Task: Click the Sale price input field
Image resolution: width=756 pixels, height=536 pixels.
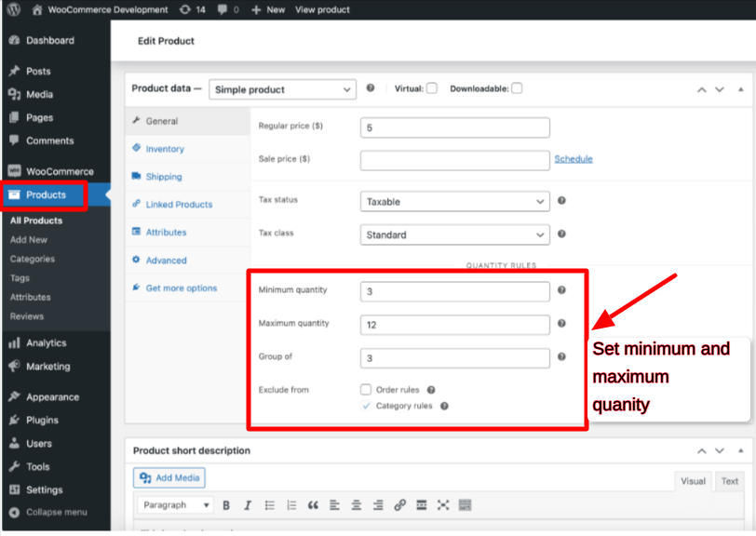Action: pyautogui.click(x=454, y=160)
